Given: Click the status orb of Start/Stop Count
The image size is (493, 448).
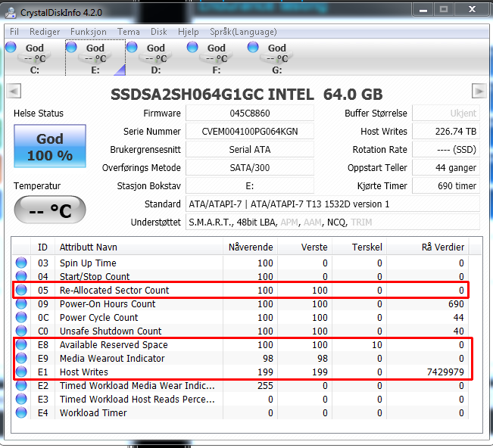Looking at the screenshot, I should coord(21,276).
